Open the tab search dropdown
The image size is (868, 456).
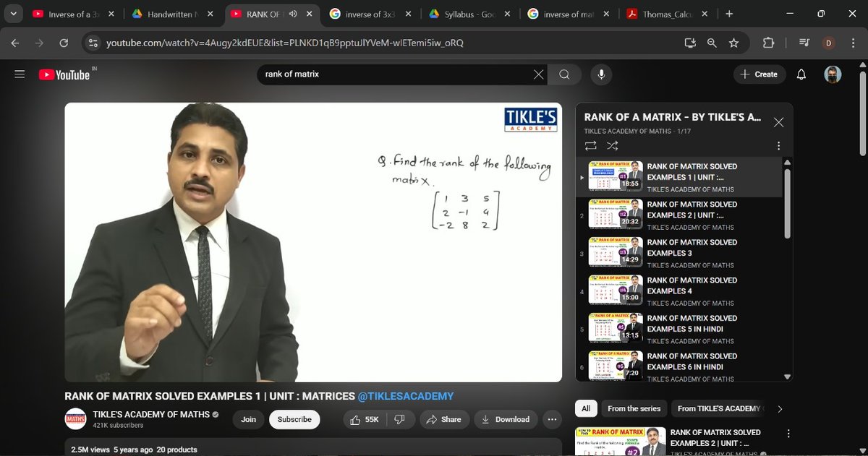point(13,14)
